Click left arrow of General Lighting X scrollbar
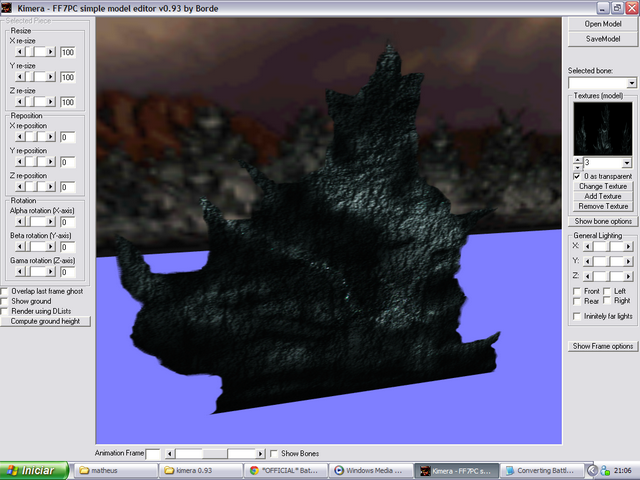 coord(588,247)
